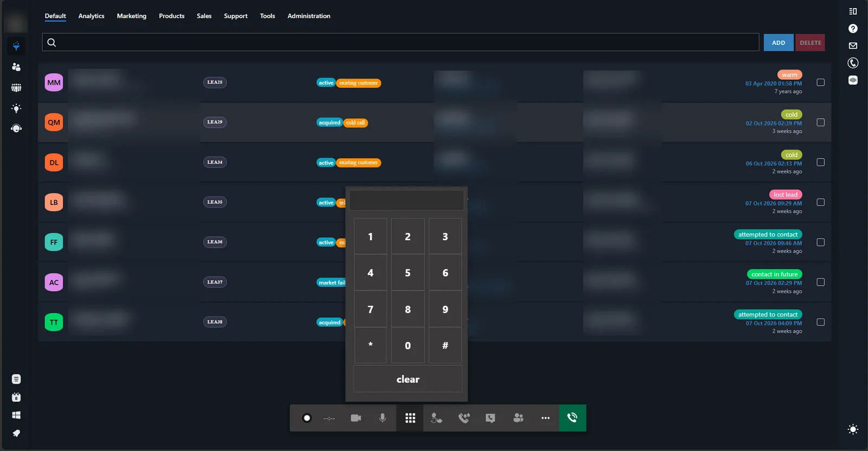Open the Administration menu
Image resolution: width=868 pixels, height=451 pixels.
pos(309,16)
